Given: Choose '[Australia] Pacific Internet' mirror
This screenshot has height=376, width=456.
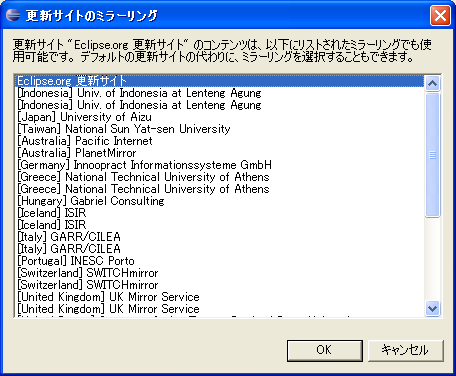Looking at the screenshot, I should coord(220,141).
